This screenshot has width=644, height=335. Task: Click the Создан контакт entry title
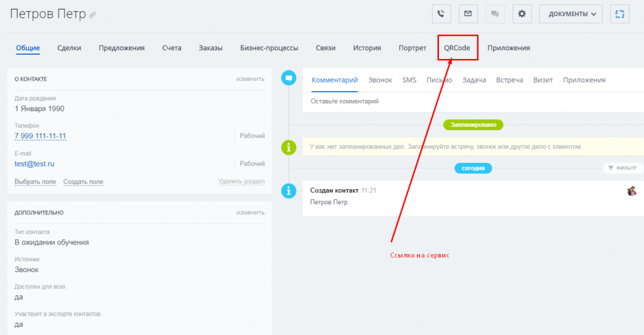click(335, 190)
